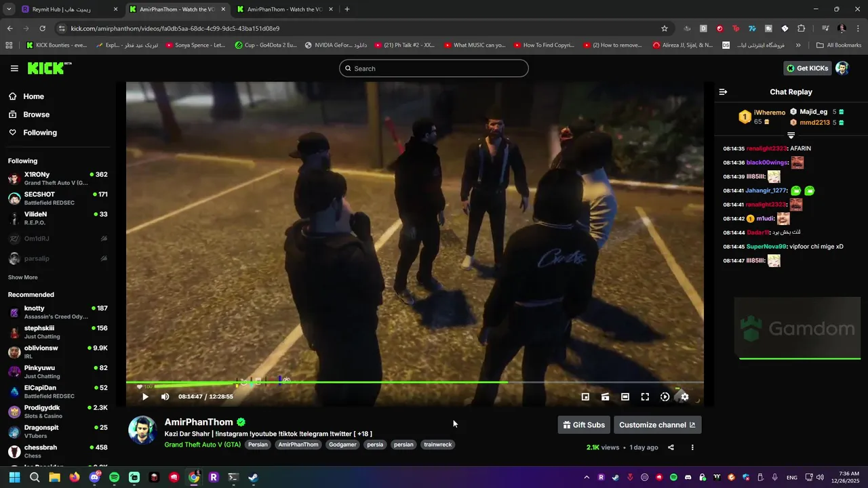The width and height of the screenshot is (868, 488).
Task: Seek on the green video progress bar
Action: (414, 382)
